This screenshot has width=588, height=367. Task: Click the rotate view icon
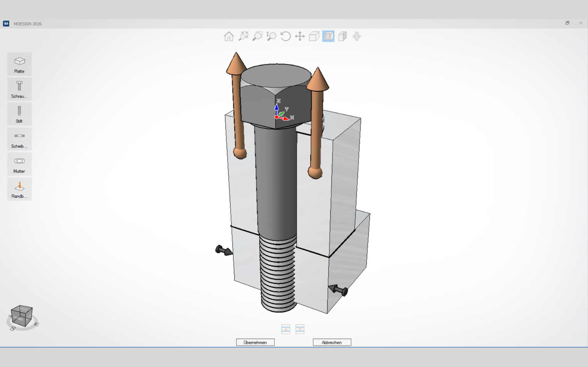(285, 36)
